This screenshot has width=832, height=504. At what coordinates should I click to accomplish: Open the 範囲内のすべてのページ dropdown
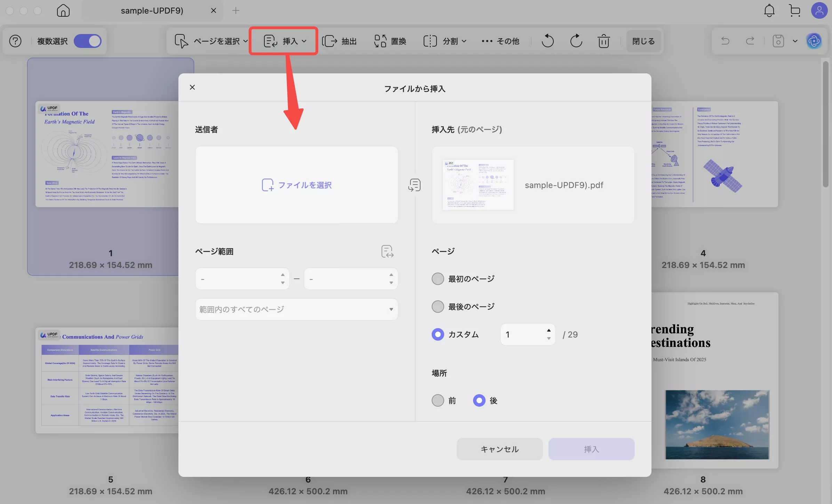[x=296, y=309]
